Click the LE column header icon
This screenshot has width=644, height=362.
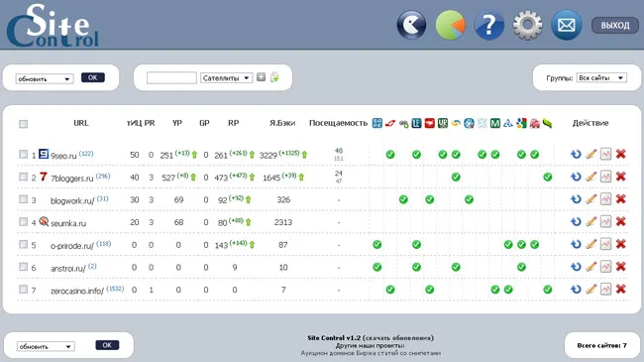point(416,123)
